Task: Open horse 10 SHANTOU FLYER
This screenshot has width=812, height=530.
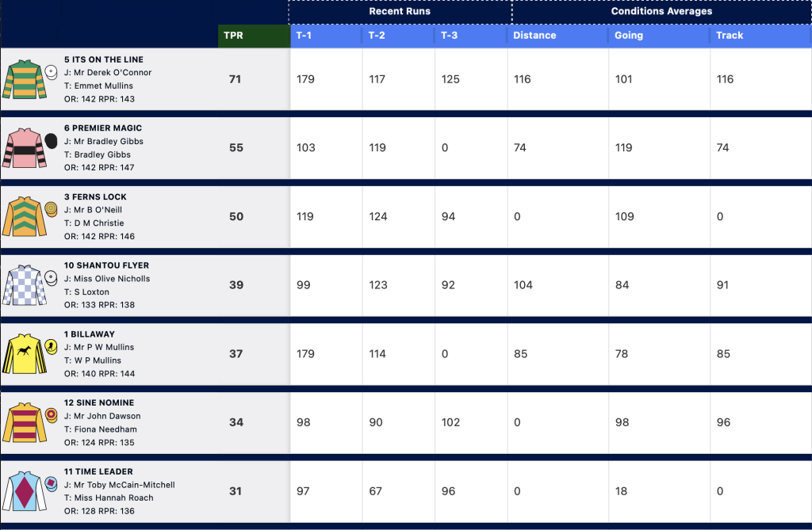Action: pyautogui.click(x=106, y=265)
